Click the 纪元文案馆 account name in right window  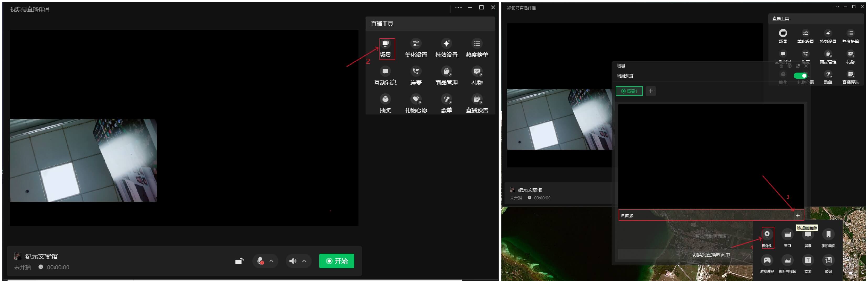point(530,190)
